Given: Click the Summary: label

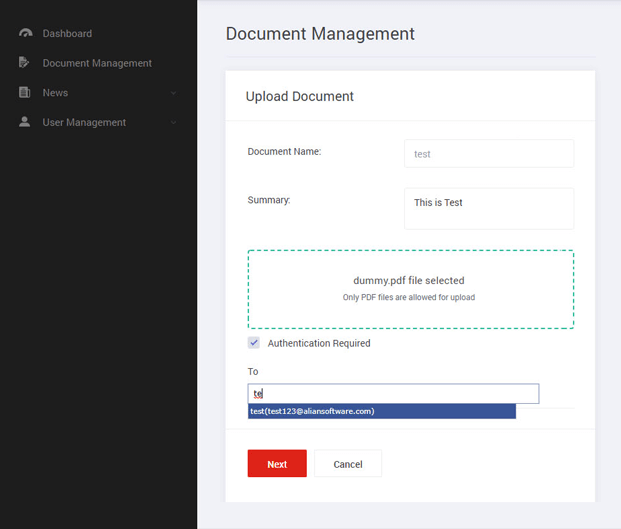Looking at the screenshot, I should [269, 200].
